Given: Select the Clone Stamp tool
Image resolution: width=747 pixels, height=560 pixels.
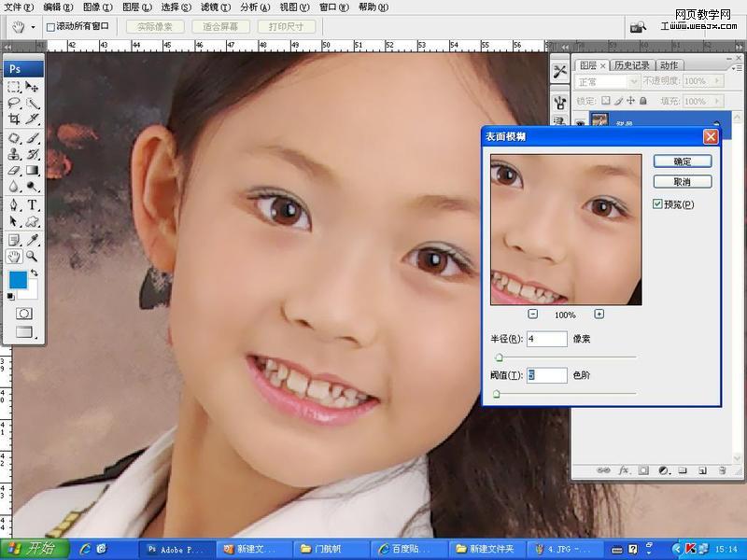Looking at the screenshot, I should pos(14,154).
